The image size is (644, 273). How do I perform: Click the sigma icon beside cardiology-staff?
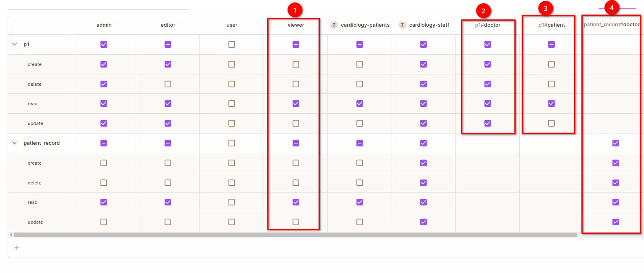pyautogui.click(x=402, y=25)
